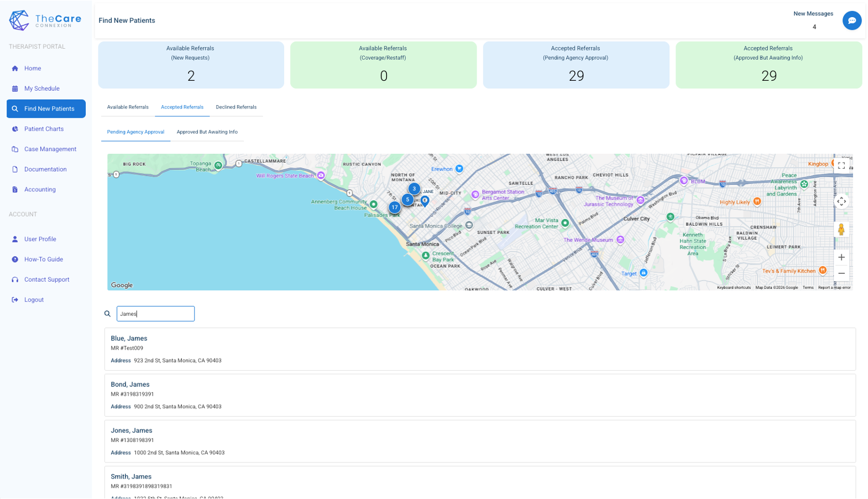Zoom out the map with minus
This screenshot has width=868, height=499.
pyautogui.click(x=841, y=273)
